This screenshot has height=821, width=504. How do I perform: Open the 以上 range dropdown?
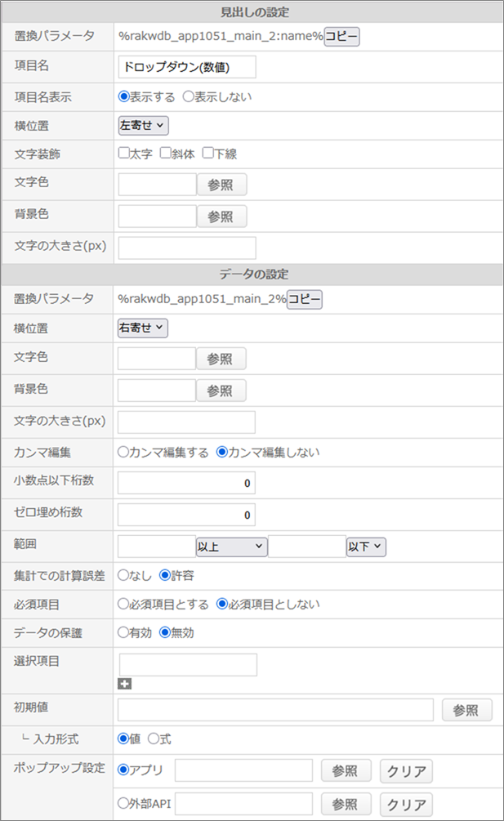[231, 547]
